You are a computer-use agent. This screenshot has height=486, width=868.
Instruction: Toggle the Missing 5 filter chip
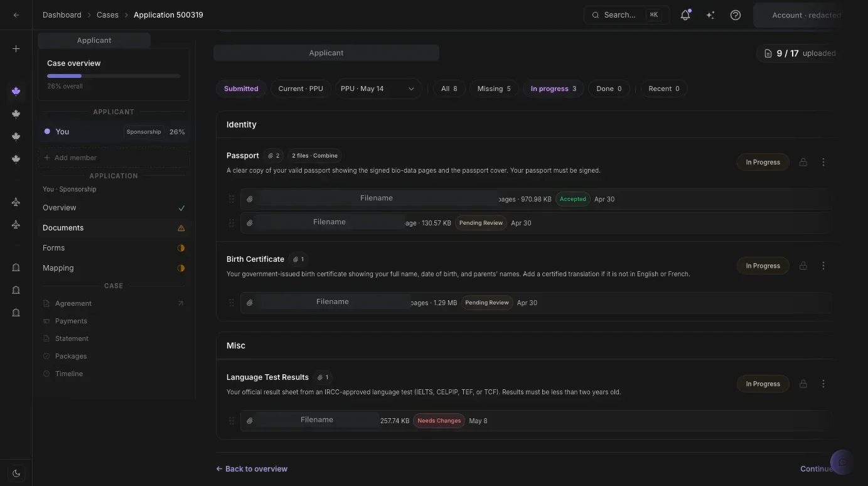(494, 89)
